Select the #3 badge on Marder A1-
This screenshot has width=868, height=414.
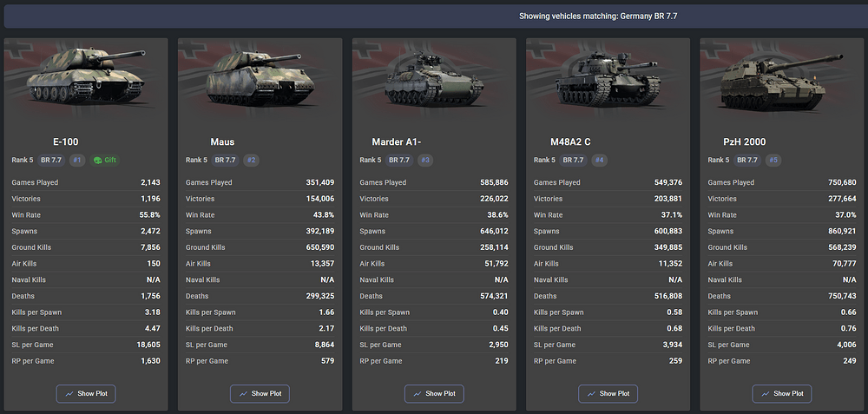425,160
